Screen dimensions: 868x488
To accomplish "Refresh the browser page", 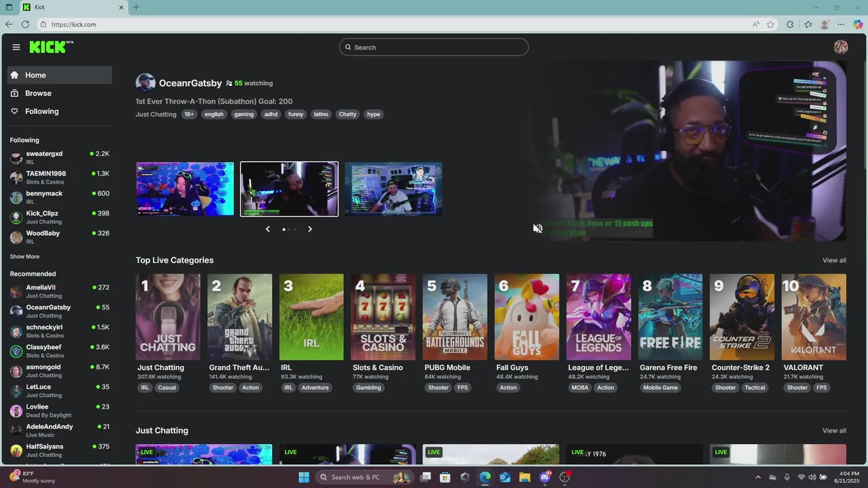I will pyautogui.click(x=25, y=24).
